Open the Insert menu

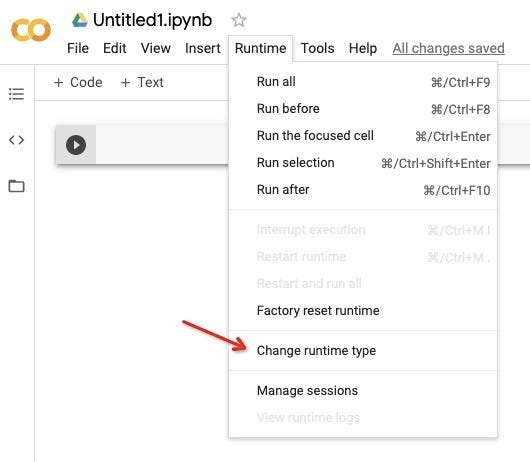click(202, 48)
